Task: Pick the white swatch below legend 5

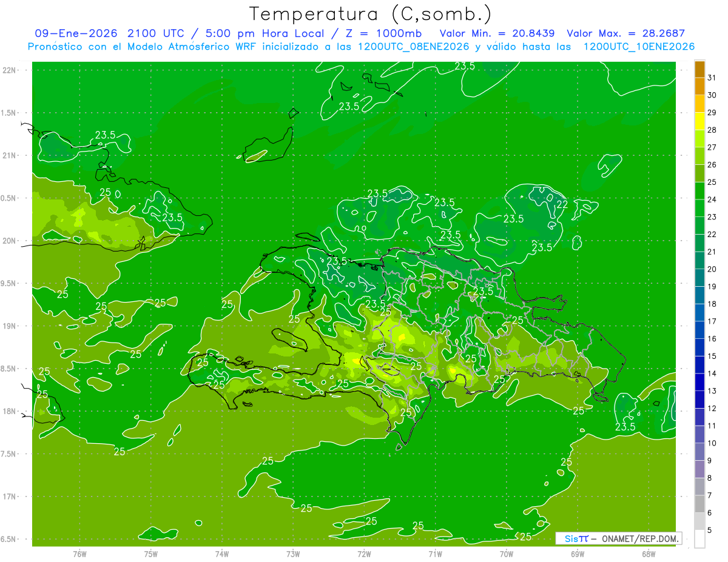Action: [699, 539]
